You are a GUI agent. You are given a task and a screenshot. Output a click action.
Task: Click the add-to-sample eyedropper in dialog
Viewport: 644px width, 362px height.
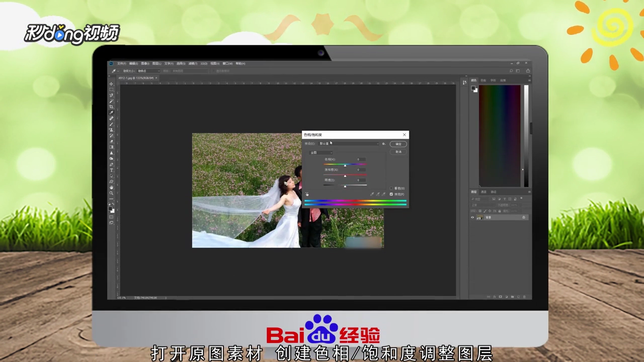click(378, 194)
